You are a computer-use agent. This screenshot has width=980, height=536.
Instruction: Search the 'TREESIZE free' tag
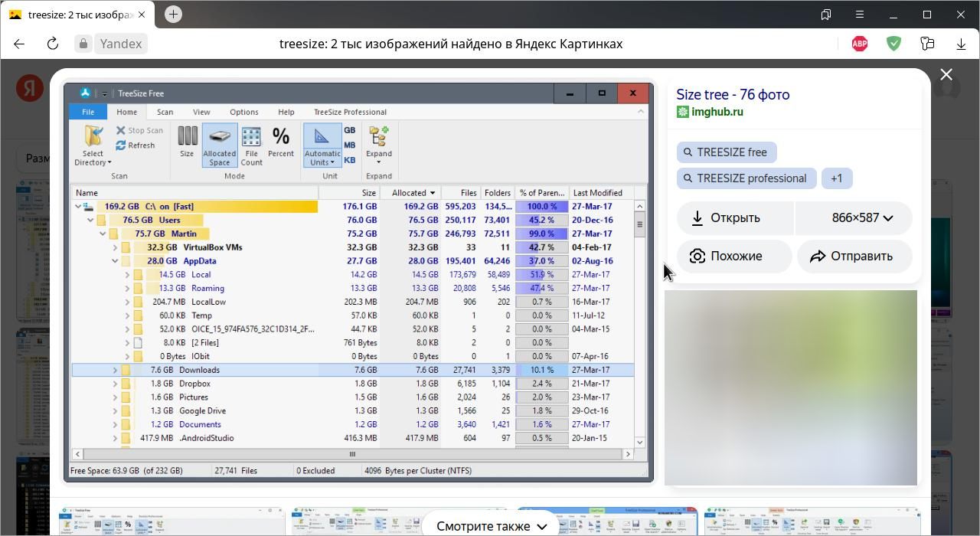coord(727,152)
